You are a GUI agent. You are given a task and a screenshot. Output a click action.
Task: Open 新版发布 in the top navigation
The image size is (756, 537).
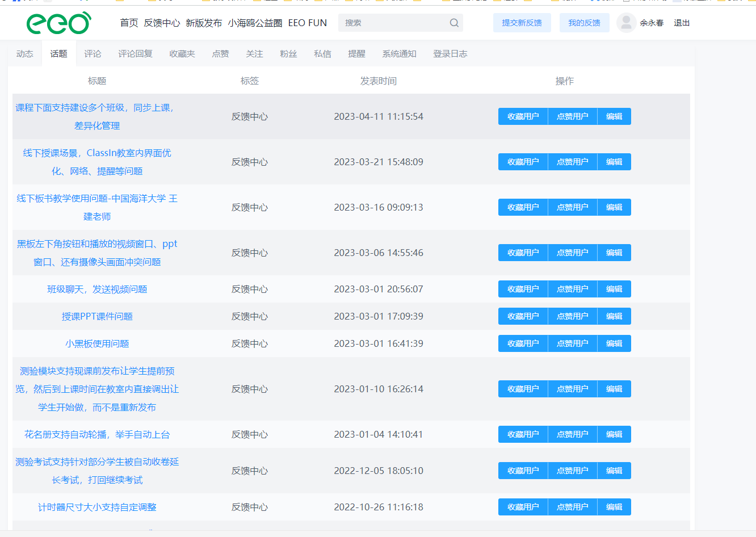pyautogui.click(x=204, y=23)
